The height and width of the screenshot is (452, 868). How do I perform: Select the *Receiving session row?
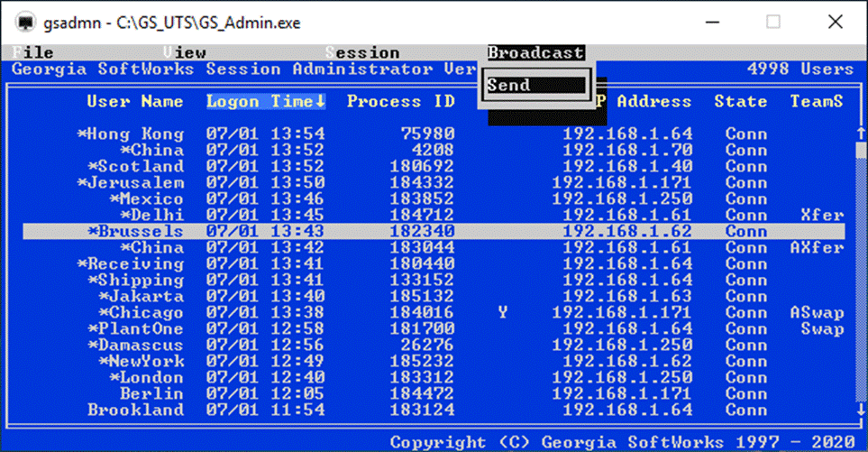click(434, 263)
